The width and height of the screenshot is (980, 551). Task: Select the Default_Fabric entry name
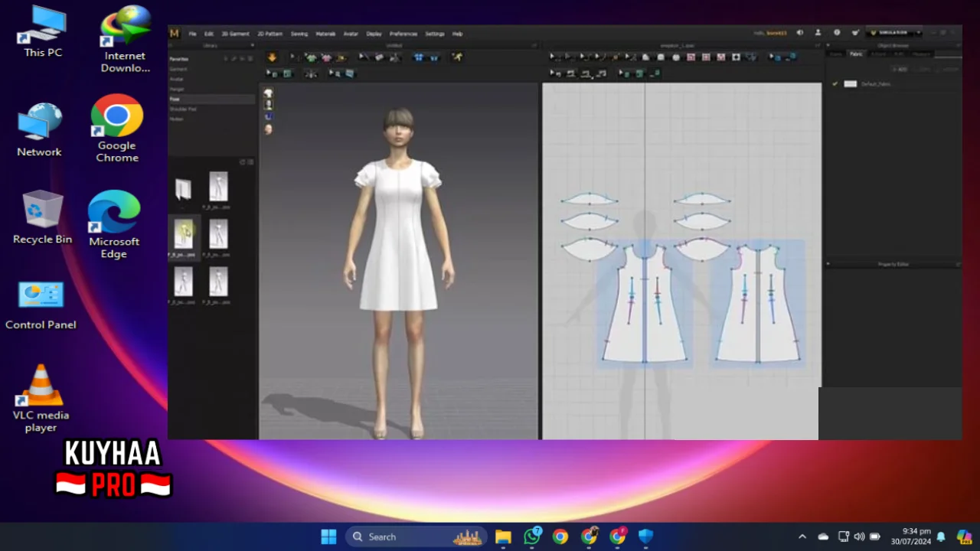pyautogui.click(x=876, y=84)
